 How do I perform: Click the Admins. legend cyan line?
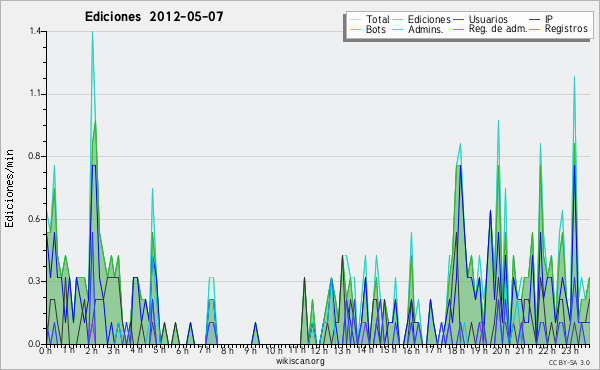[398, 29]
